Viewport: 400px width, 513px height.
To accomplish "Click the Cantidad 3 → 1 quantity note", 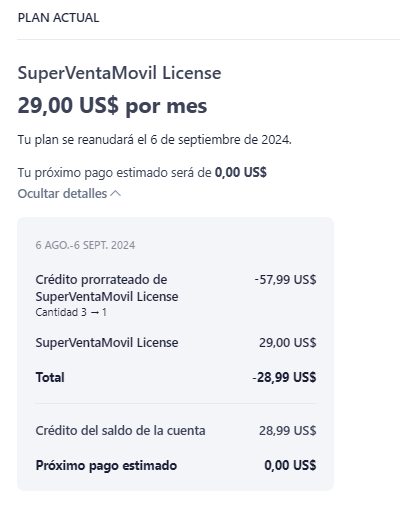I will pos(71,312).
